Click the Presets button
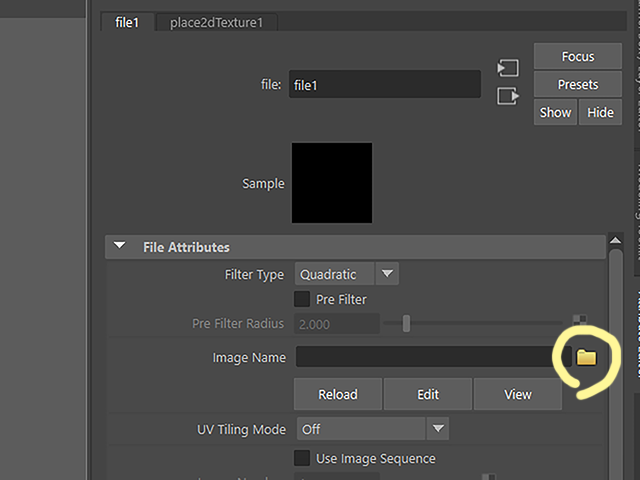Image resolution: width=640 pixels, height=480 pixels. (x=578, y=84)
